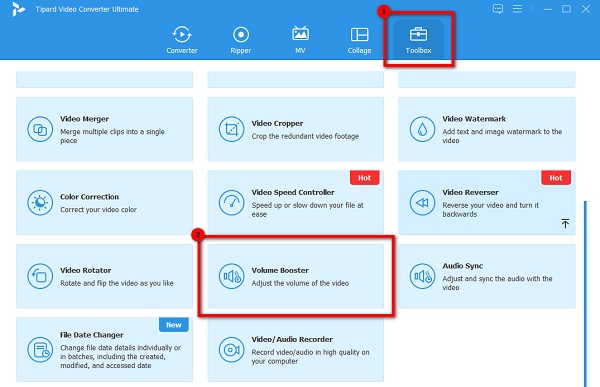Open the Video Speed Controller title
The width and height of the screenshot is (600, 387).
(293, 192)
